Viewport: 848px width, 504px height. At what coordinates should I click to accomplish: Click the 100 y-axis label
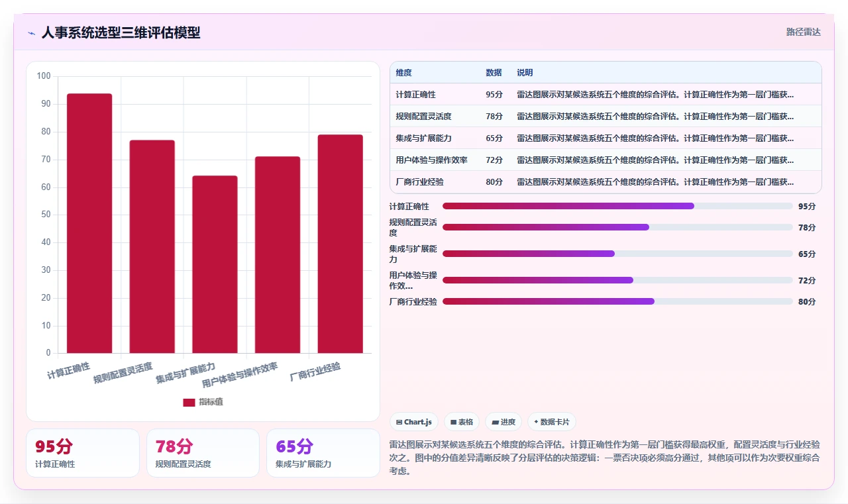(x=43, y=76)
